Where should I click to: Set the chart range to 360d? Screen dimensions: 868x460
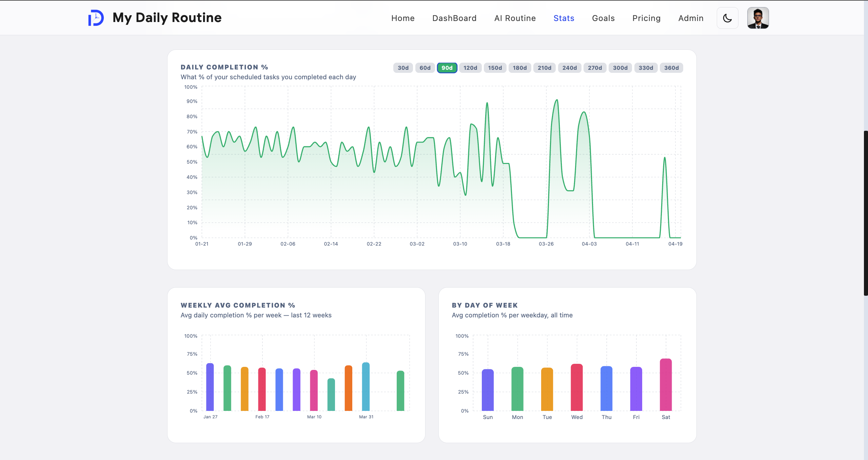671,68
